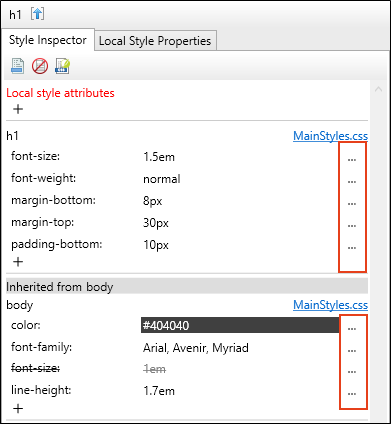Add a property to the body rule

[x=18, y=408]
